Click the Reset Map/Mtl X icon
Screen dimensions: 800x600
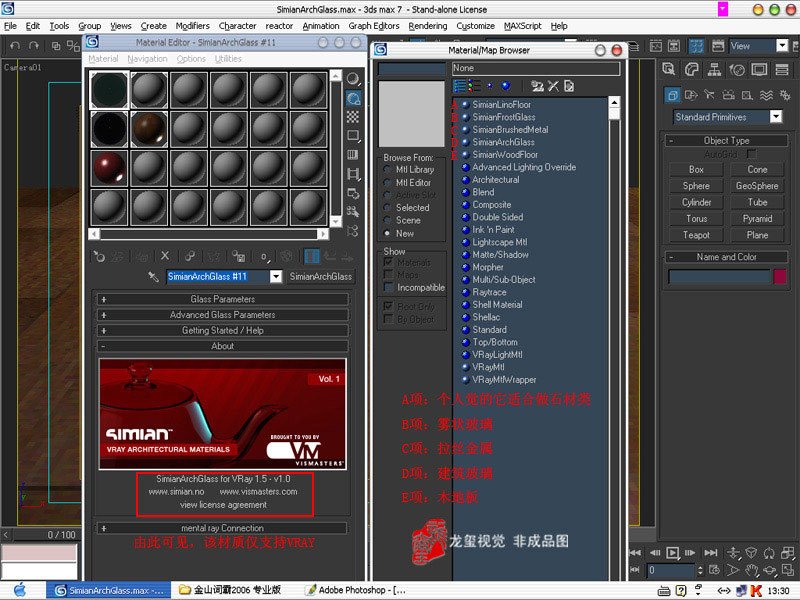point(165,256)
